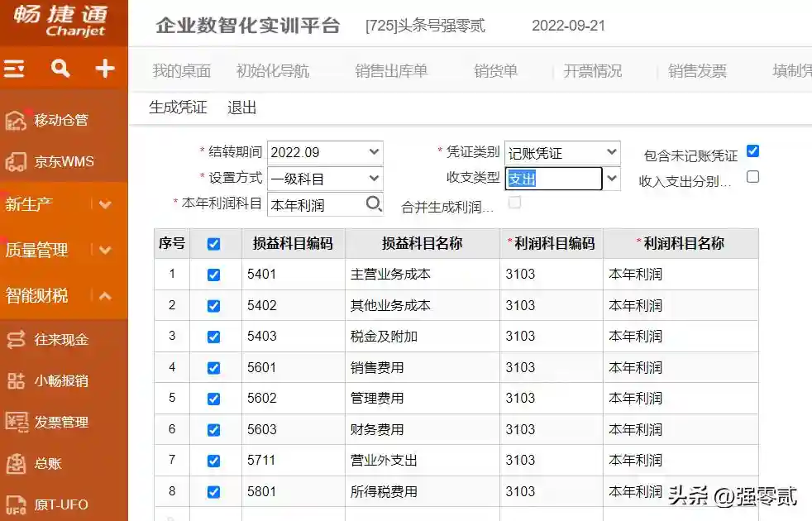Click the 生成凭证 button
812x521 pixels.
[x=178, y=108]
